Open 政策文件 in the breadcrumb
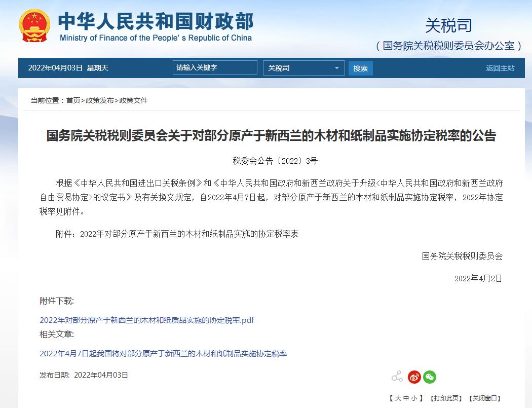The image size is (532, 408). click(x=133, y=100)
